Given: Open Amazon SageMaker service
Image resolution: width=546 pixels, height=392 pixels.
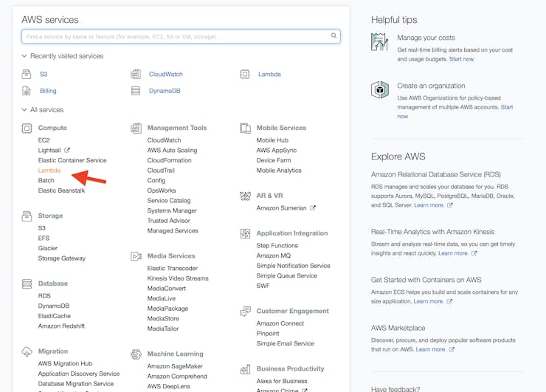Looking at the screenshot, I should tap(175, 367).
